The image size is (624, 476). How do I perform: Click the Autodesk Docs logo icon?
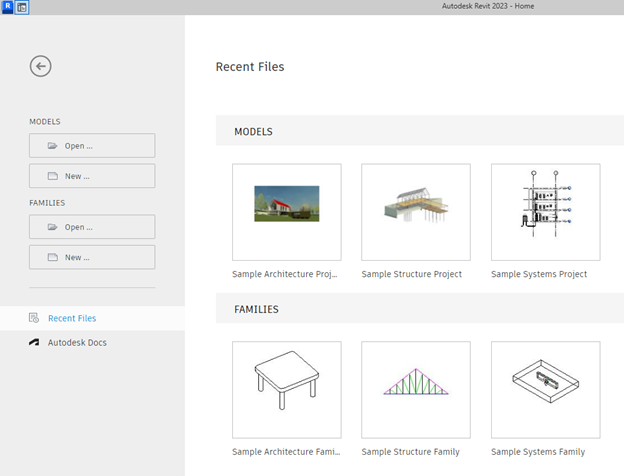34,342
